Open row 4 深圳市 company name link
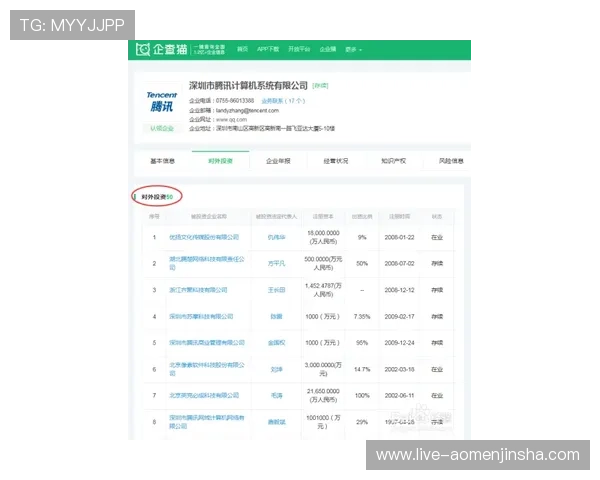This screenshot has width=600, height=480. pos(201,317)
